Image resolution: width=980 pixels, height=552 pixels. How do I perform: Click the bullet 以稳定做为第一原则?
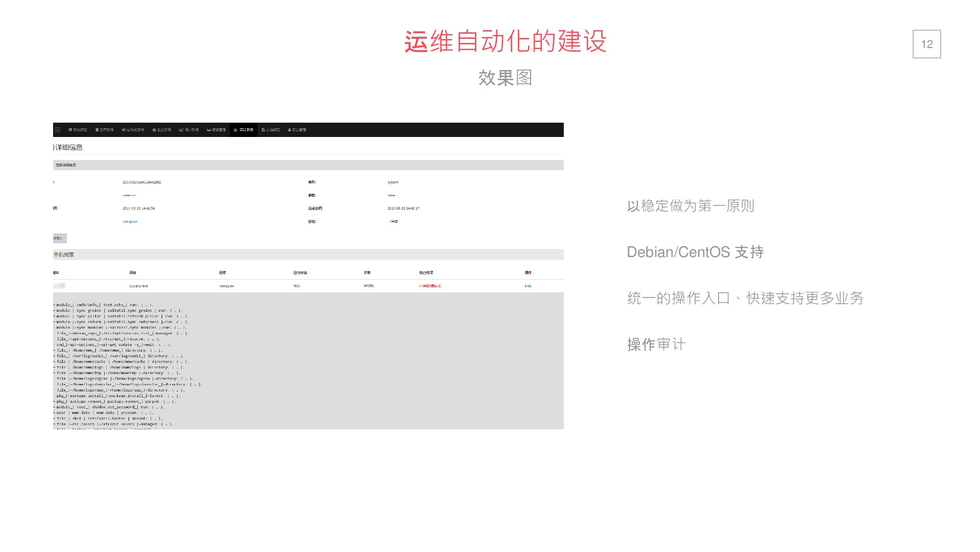690,206
